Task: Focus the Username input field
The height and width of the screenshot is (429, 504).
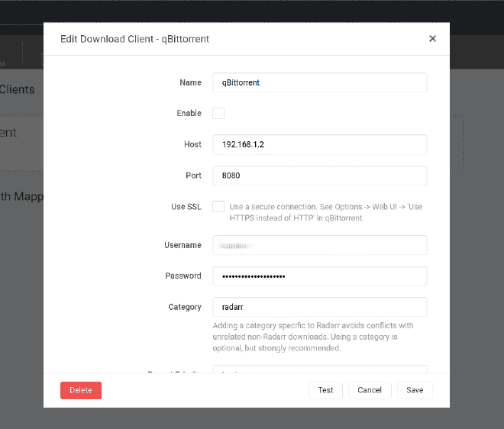Action: [x=319, y=245]
